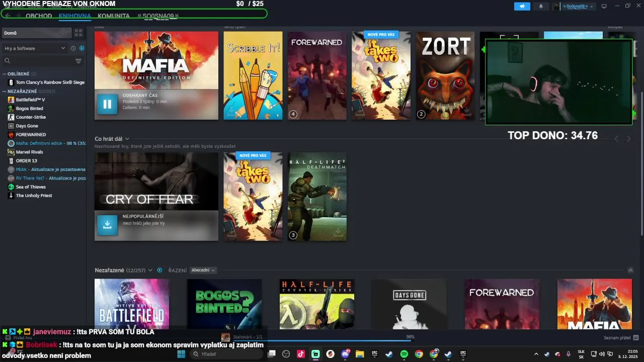This screenshot has width=644, height=362.
Task: Select Marvel Rivals in game list
Action: (29, 152)
